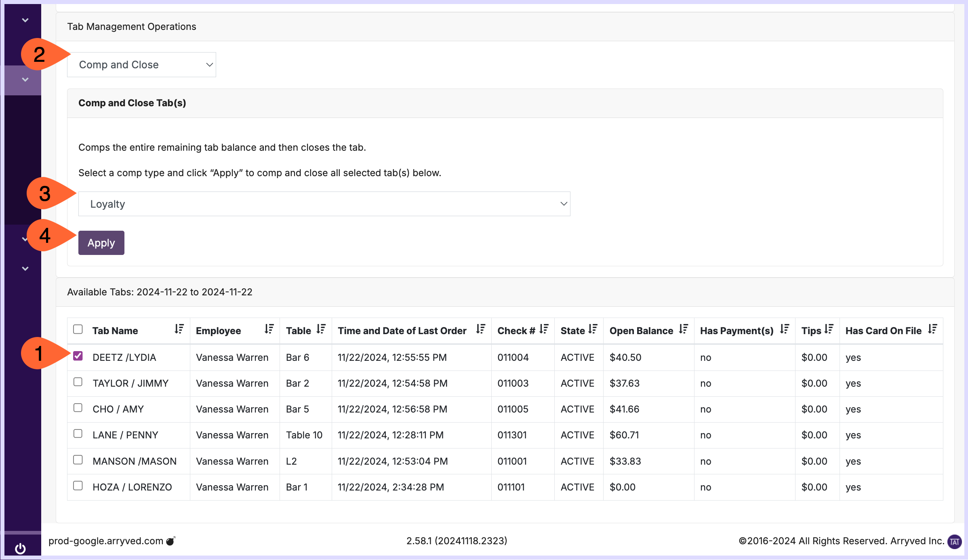This screenshot has height=560, width=968.
Task: Click the $33.83 open balance
Action: pos(625,461)
